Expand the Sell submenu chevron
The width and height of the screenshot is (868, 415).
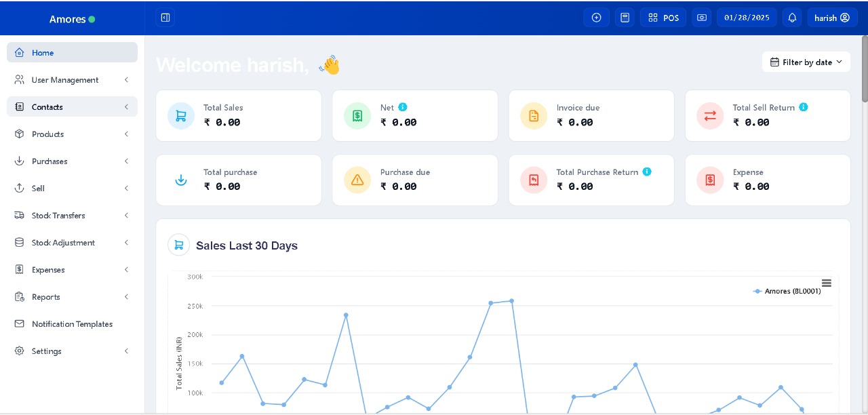(x=126, y=188)
